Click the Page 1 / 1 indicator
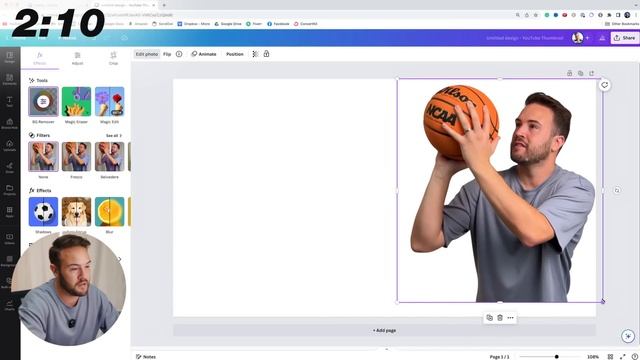Image resolution: width=640 pixels, height=360 pixels. (499, 357)
